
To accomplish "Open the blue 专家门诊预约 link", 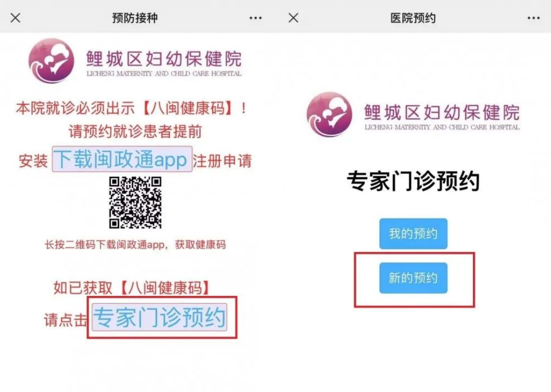I will [x=159, y=317].
